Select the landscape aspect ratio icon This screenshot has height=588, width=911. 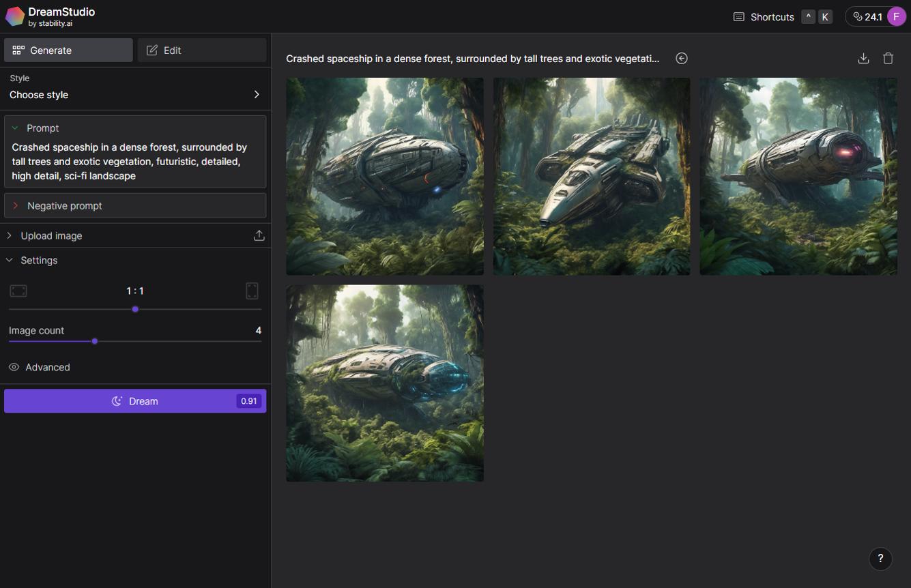[18, 290]
